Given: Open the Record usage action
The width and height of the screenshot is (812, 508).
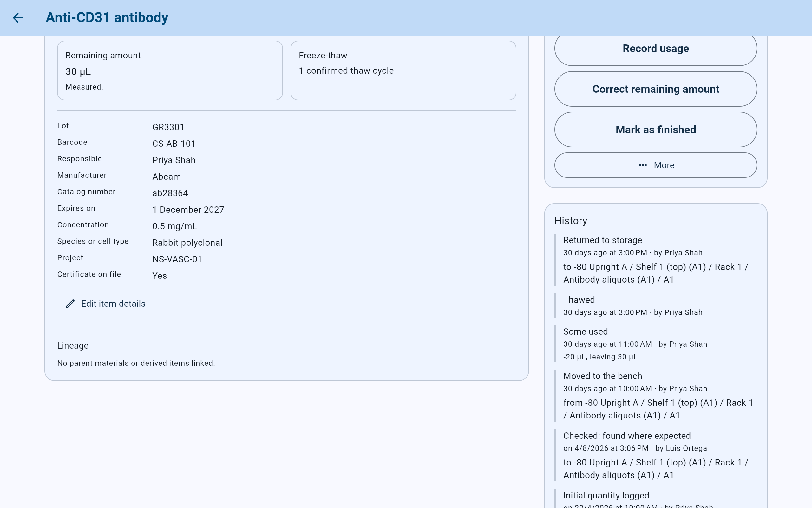Looking at the screenshot, I should 656,48.
